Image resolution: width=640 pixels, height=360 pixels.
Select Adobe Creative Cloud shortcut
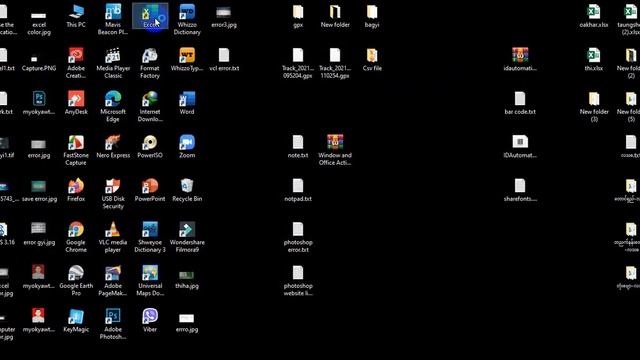76,63
